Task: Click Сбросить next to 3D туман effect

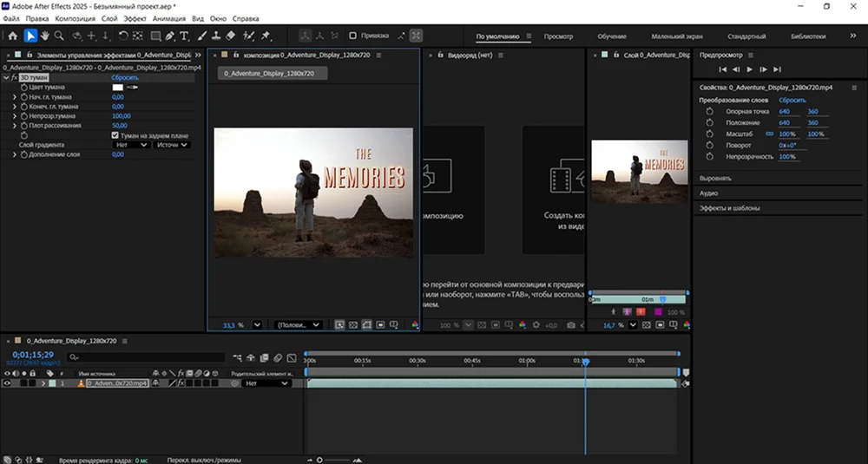Action: click(125, 77)
